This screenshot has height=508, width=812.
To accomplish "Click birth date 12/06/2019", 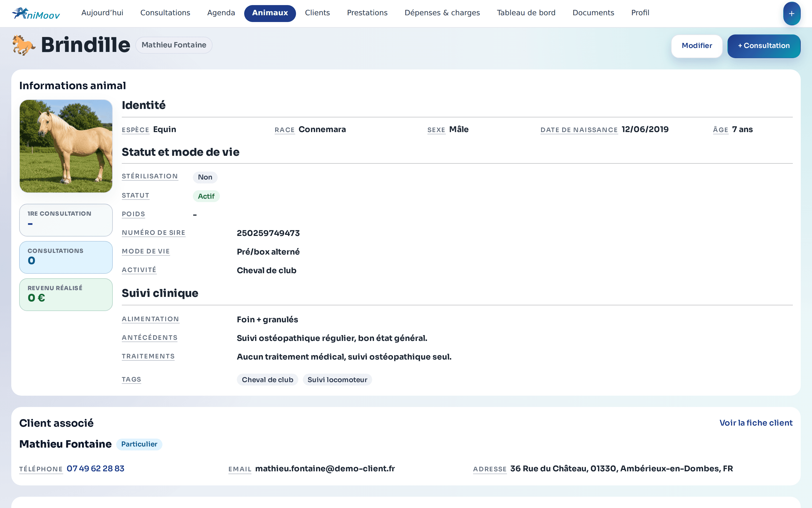I will 645,129.
